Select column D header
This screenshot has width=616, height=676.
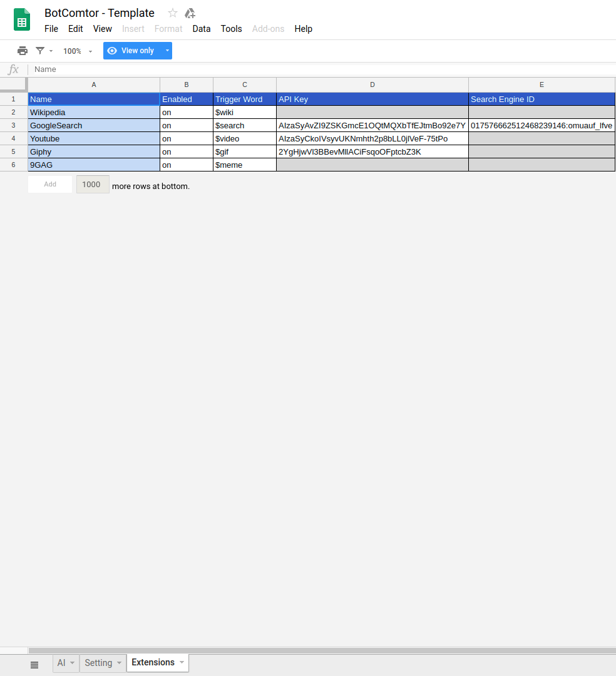tap(372, 85)
